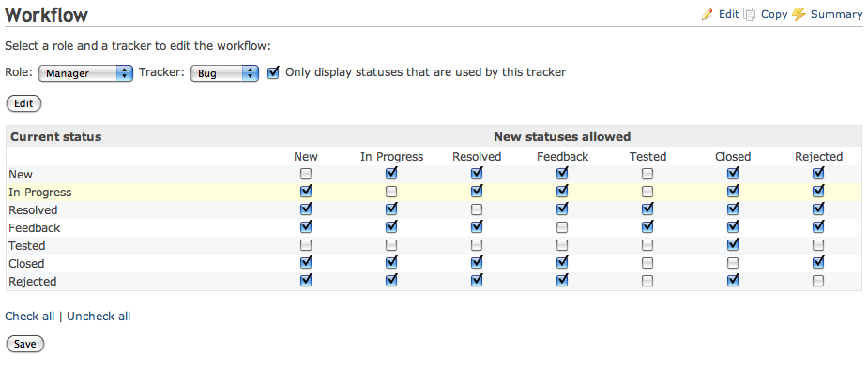Check New to Tested transition checkbox
Screen dimensions: 868x371
(x=647, y=175)
